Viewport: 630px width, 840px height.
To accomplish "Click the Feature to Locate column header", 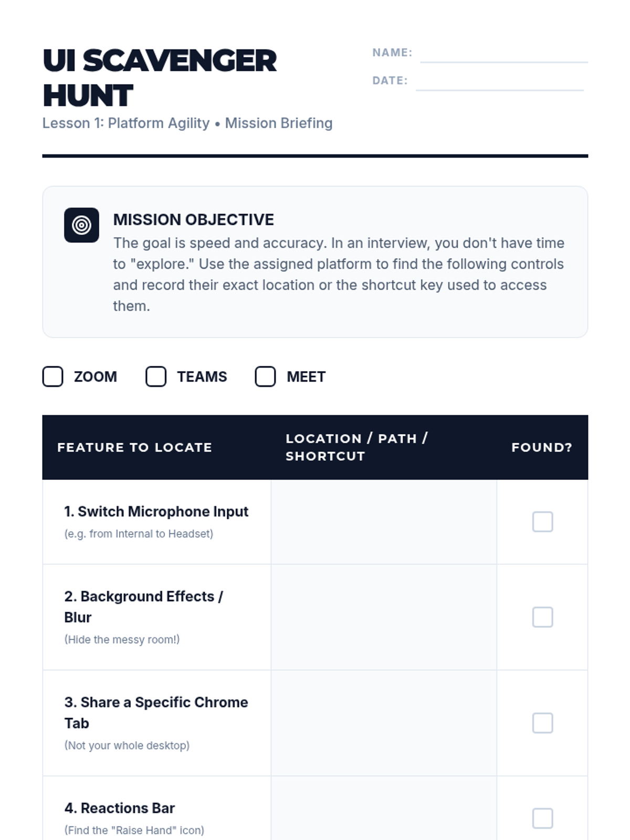I will tap(135, 447).
